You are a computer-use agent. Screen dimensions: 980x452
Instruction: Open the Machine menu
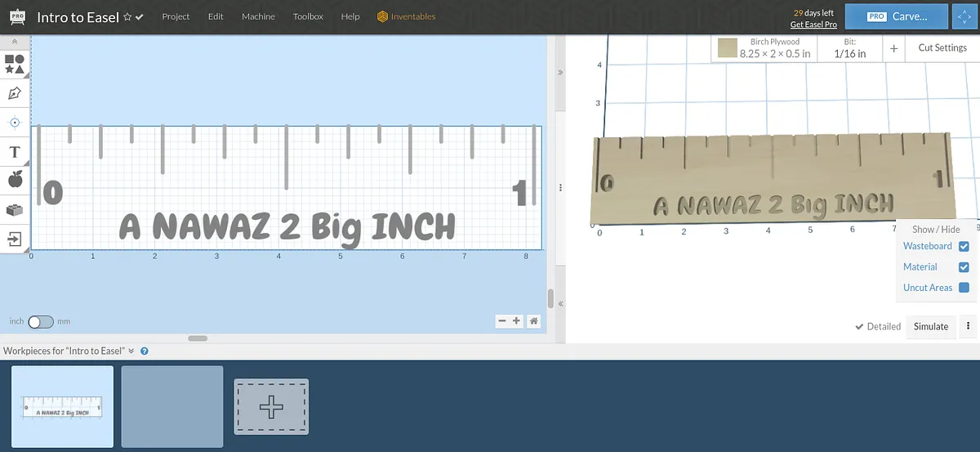[258, 16]
